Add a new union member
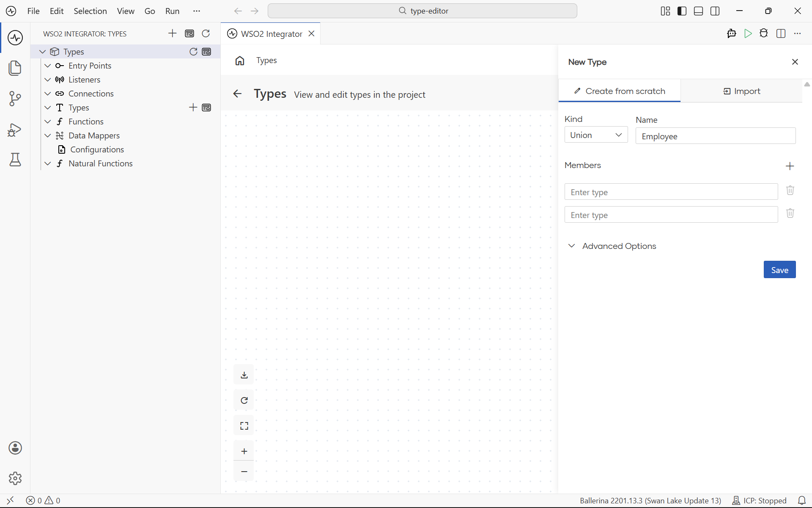 (790, 166)
